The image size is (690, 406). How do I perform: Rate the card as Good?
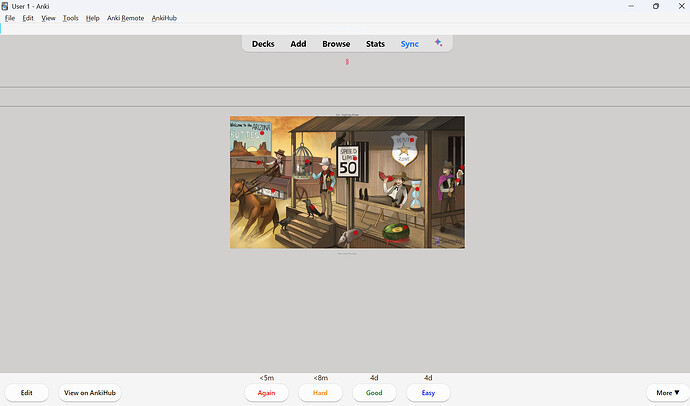click(374, 393)
